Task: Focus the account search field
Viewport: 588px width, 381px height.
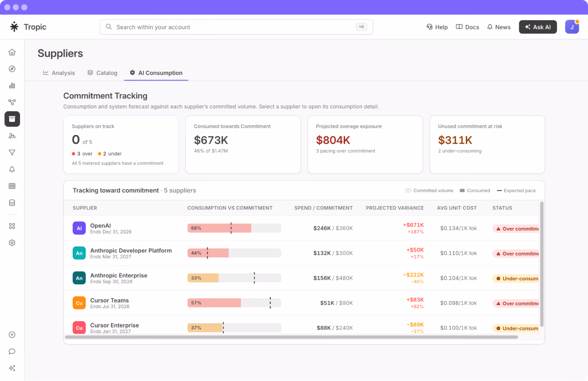Action: (236, 27)
